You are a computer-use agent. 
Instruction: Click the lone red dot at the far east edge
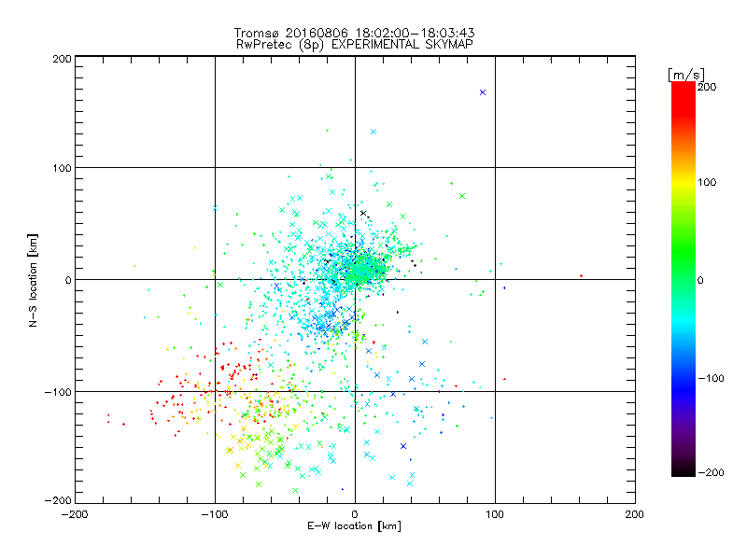[581, 275]
